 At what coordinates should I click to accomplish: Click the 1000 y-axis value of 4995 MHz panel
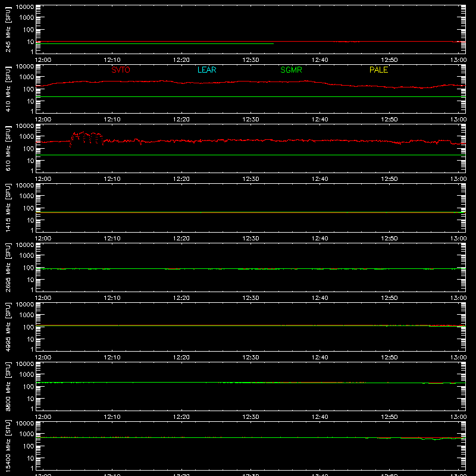27,315
